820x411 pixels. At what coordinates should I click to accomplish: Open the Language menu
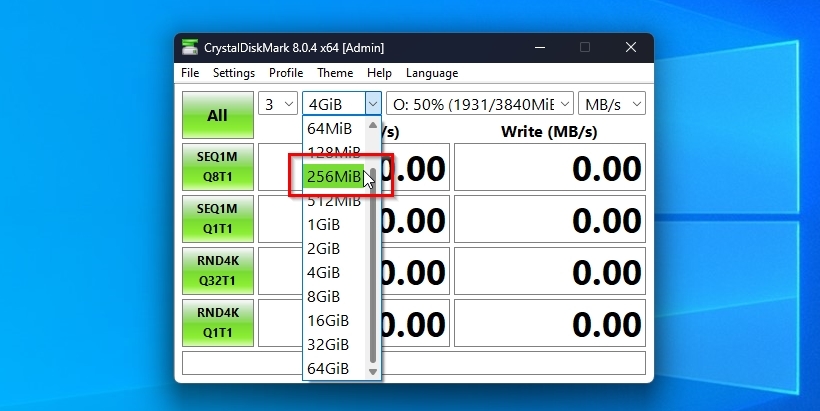point(432,73)
